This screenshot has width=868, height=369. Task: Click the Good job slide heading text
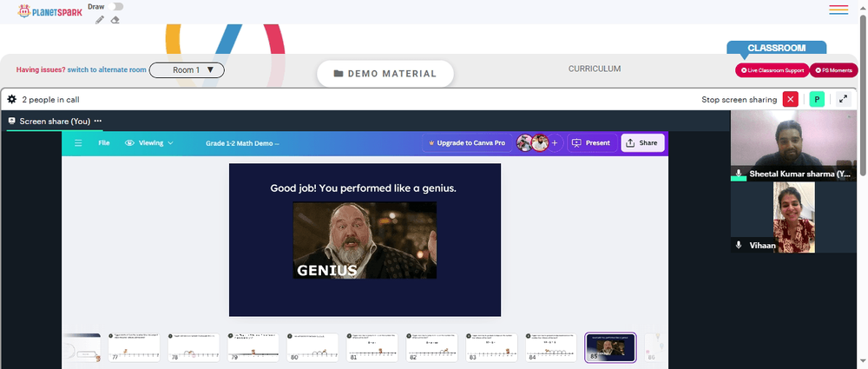pos(363,188)
